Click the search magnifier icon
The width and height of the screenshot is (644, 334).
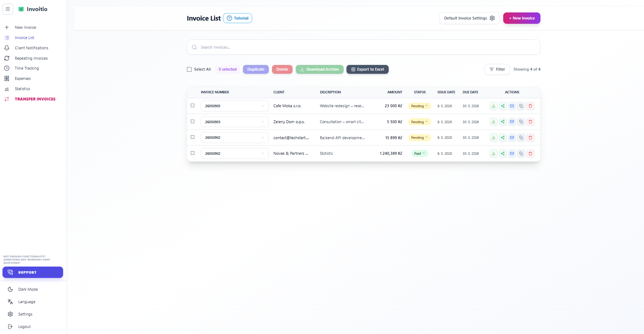(194, 47)
